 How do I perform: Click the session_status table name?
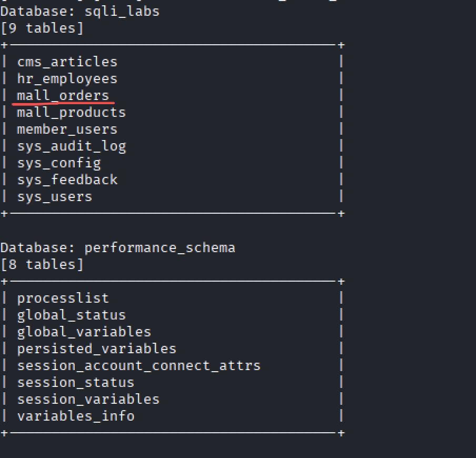75,382
